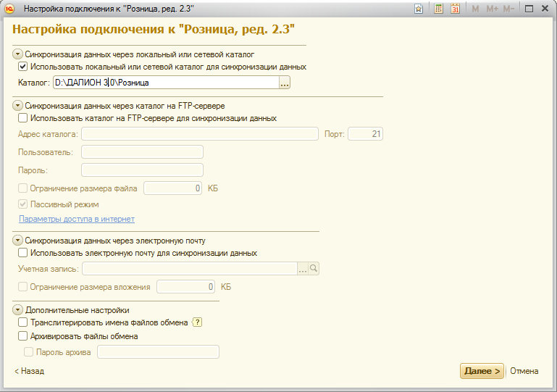Open the calendar icon in title bar
Image resolution: width=557 pixels, height=392 pixels.
click(x=455, y=9)
